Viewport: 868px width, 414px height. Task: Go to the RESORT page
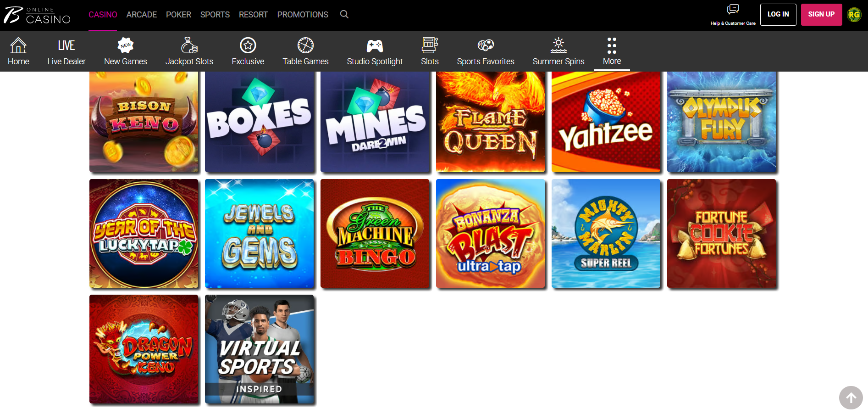(253, 15)
